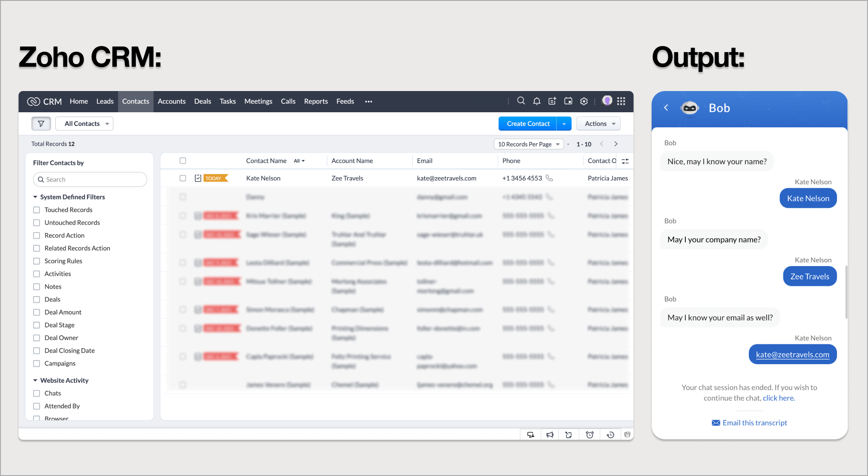Click kate@zeetravels.com link in chat
The width and height of the screenshot is (868, 476).
tap(792, 354)
